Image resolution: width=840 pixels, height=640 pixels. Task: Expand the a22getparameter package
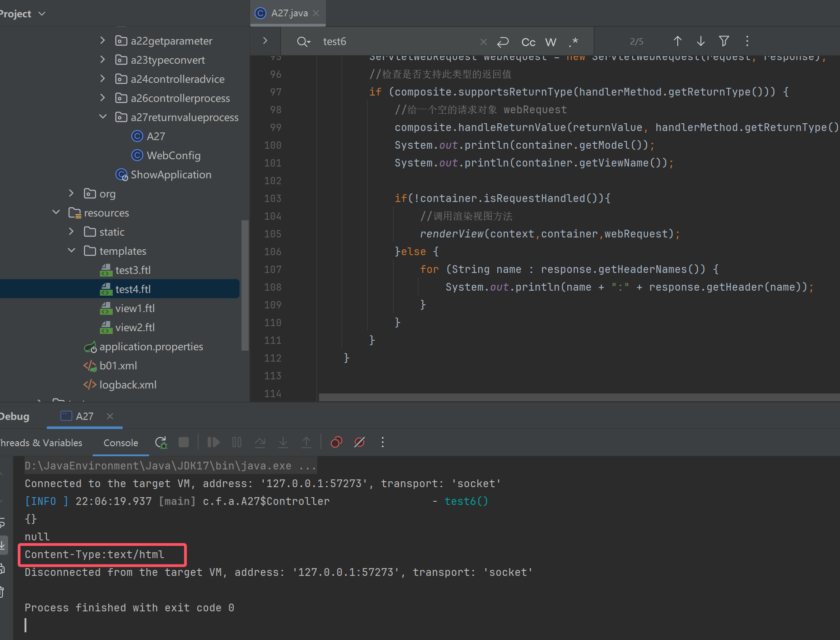tap(103, 40)
